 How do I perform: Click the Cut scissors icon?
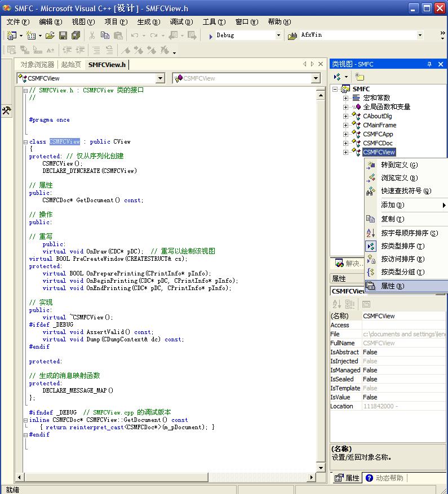pos(92,35)
